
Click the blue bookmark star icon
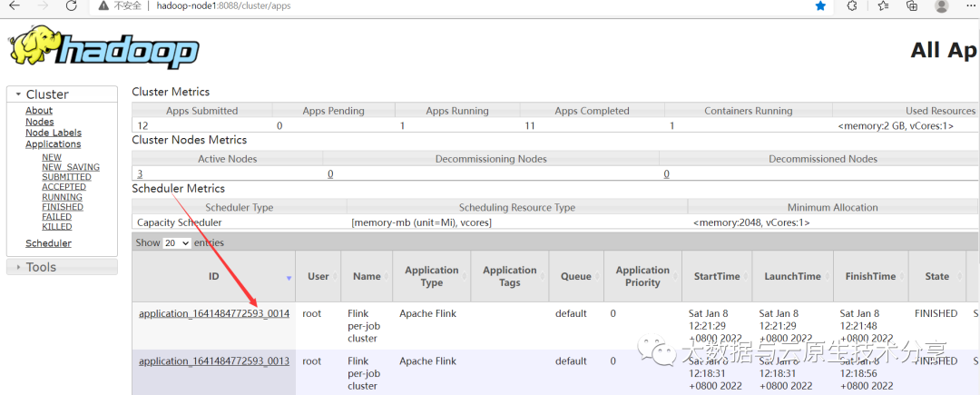pos(820,5)
